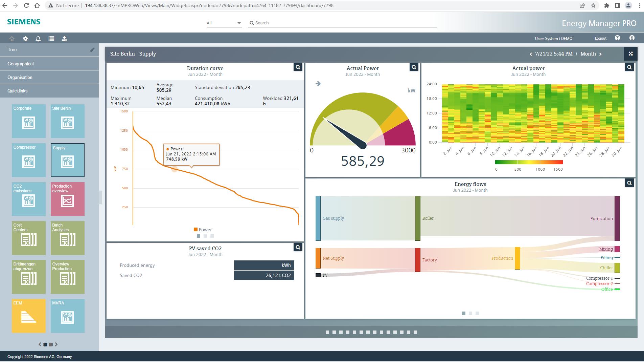Select first Duration curve page dot

199,236
